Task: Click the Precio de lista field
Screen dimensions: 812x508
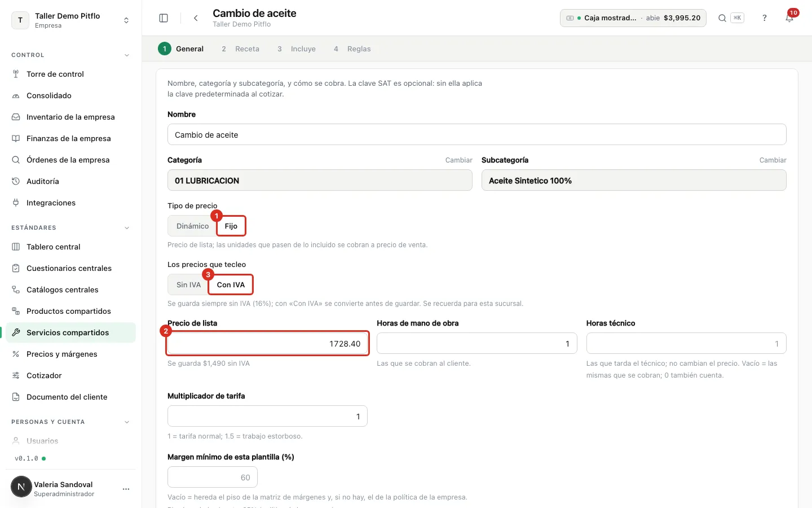Action: click(267, 344)
